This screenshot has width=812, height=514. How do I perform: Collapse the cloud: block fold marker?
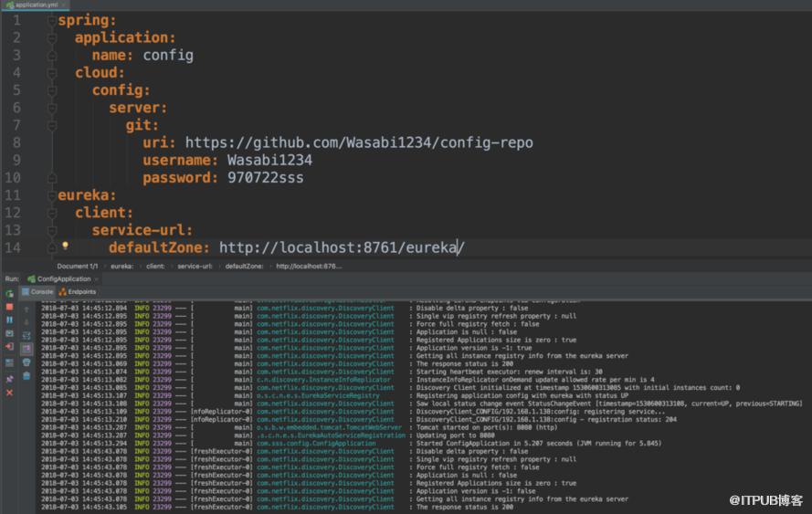(x=52, y=73)
